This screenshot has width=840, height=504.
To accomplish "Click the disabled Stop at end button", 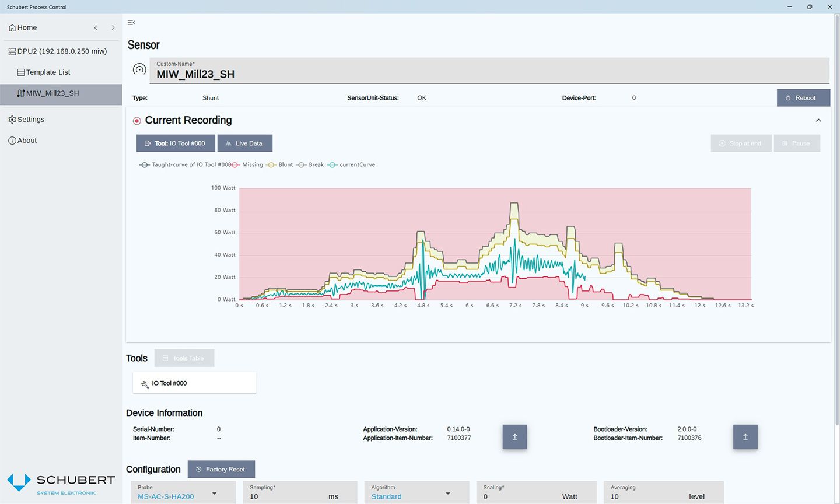I will [741, 143].
